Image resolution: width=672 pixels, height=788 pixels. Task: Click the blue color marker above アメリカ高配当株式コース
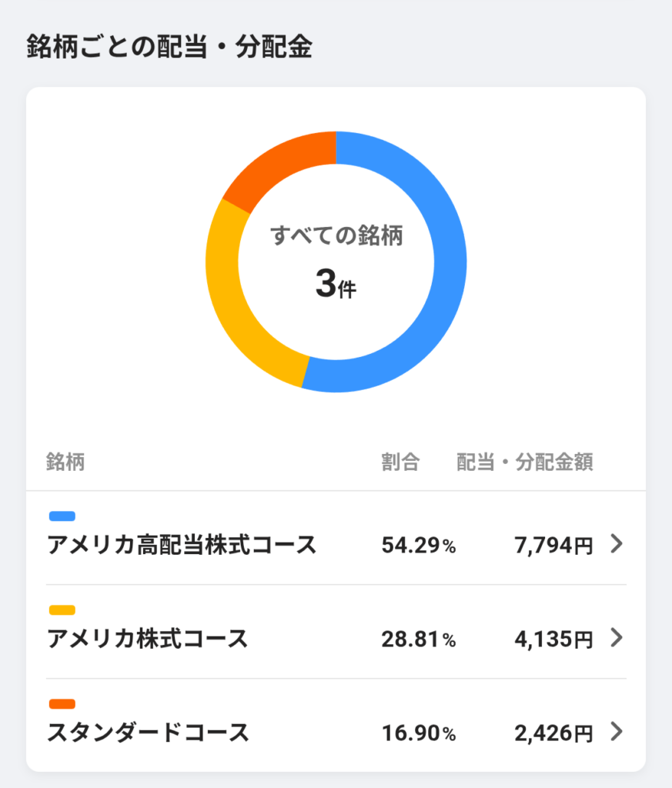coord(62,516)
